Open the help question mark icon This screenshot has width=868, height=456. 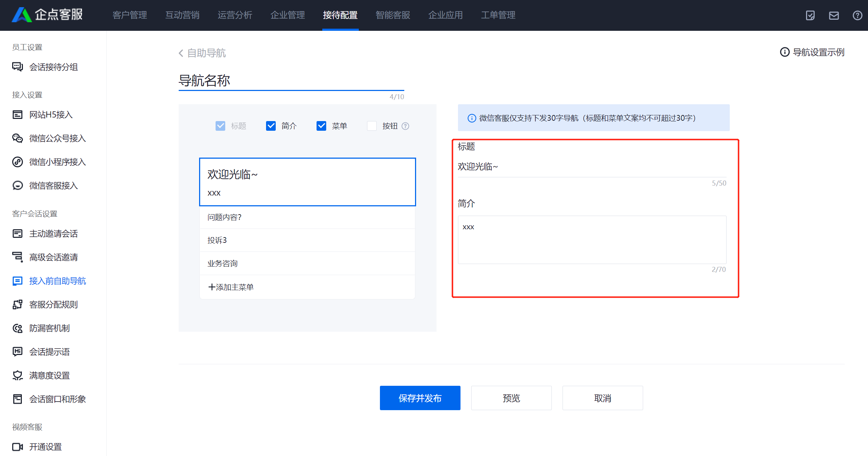click(x=857, y=15)
